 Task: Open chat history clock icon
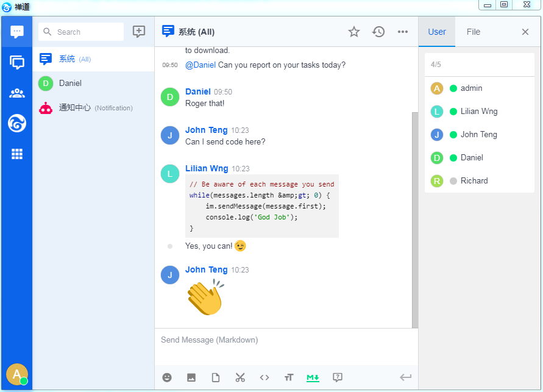[378, 32]
